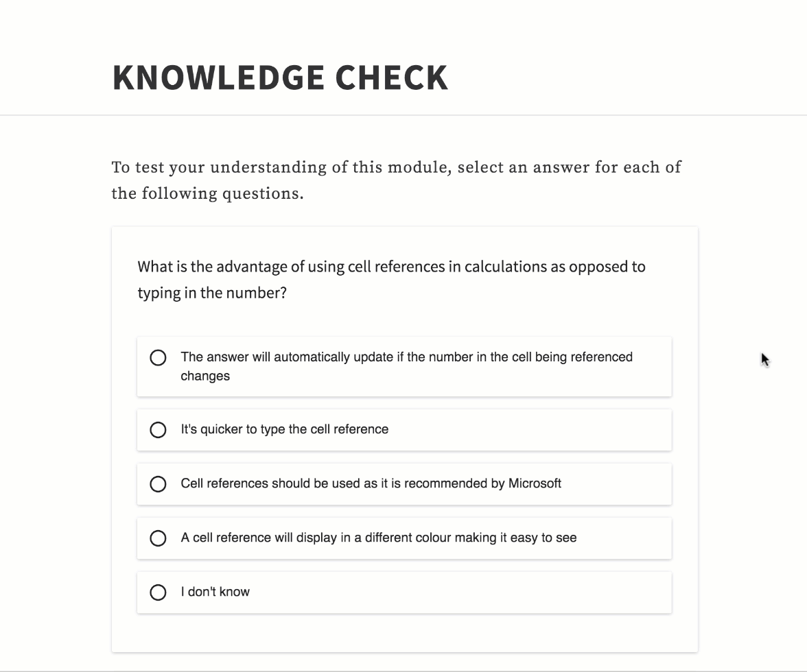Click the word 'changes' in the first answer
The image size is (807, 672).
[x=205, y=376]
